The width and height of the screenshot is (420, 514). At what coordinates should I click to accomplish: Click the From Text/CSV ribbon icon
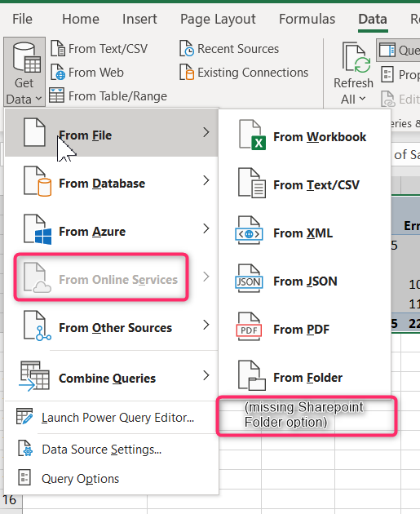(x=58, y=48)
